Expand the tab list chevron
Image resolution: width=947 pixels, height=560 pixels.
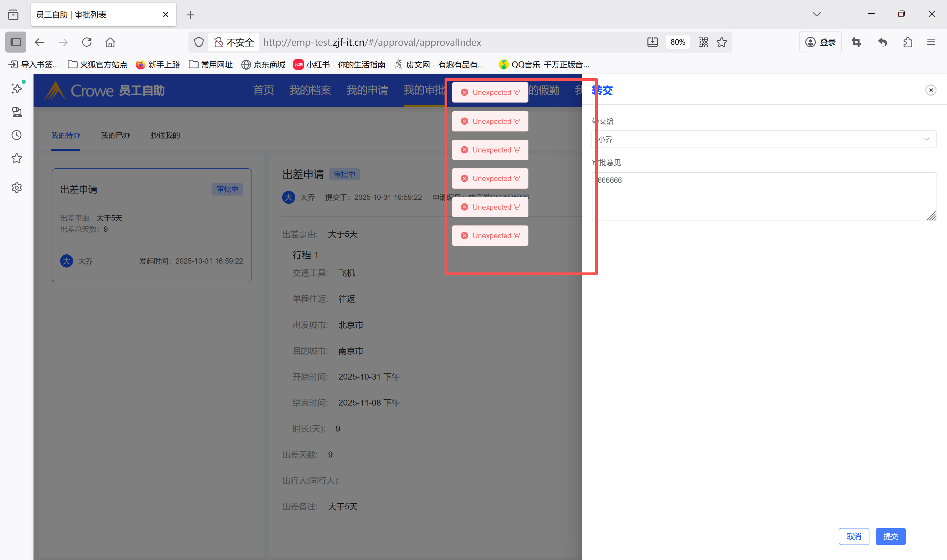(x=816, y=14)
